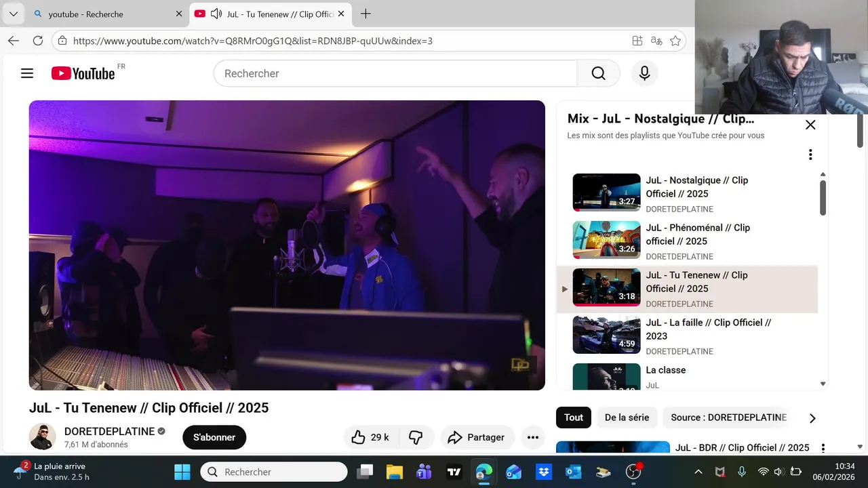Screen dimensions: 868x488
Task: Go back in browser history
Action: pos(14,41)
